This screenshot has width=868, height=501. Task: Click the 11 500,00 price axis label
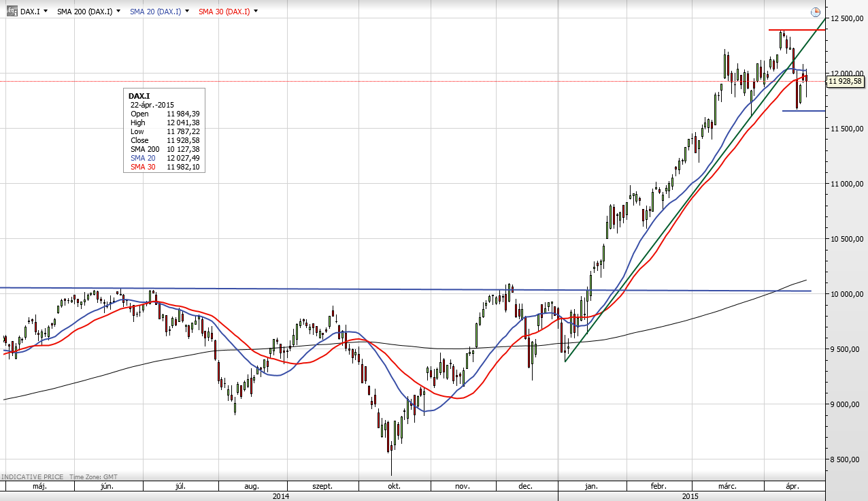[x=846, y=129]
